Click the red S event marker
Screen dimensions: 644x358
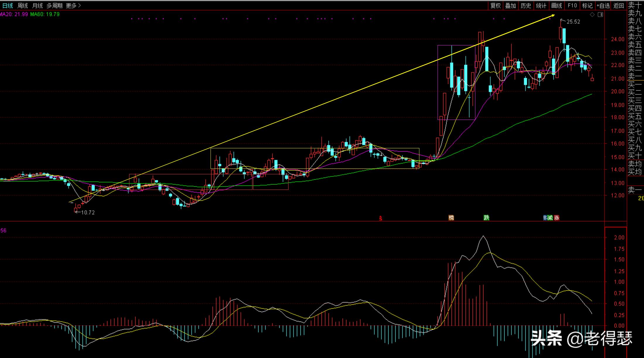(x=380, y=218)
